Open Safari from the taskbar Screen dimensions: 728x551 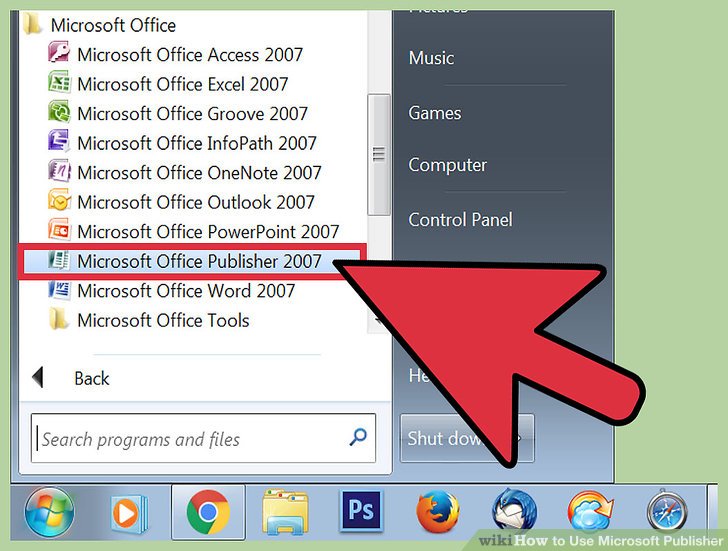[667, 512]
